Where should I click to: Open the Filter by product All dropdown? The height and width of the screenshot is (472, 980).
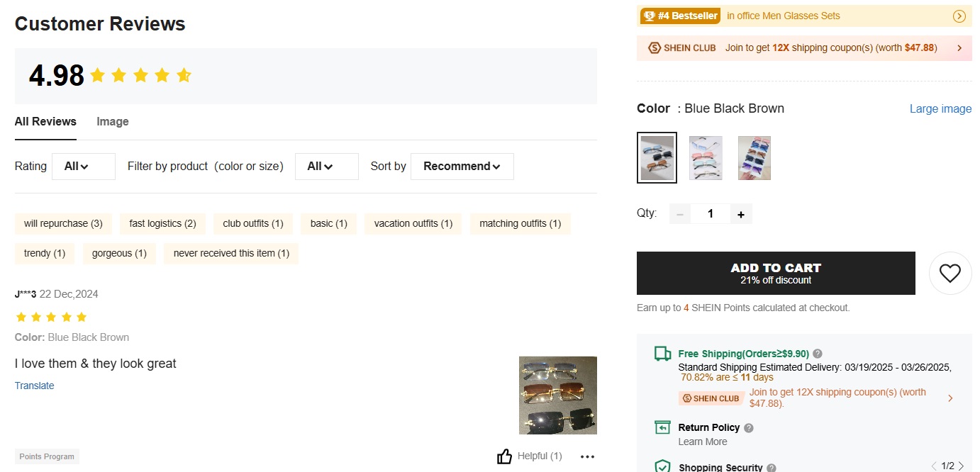pyautogui.click(x=326, y=167)
